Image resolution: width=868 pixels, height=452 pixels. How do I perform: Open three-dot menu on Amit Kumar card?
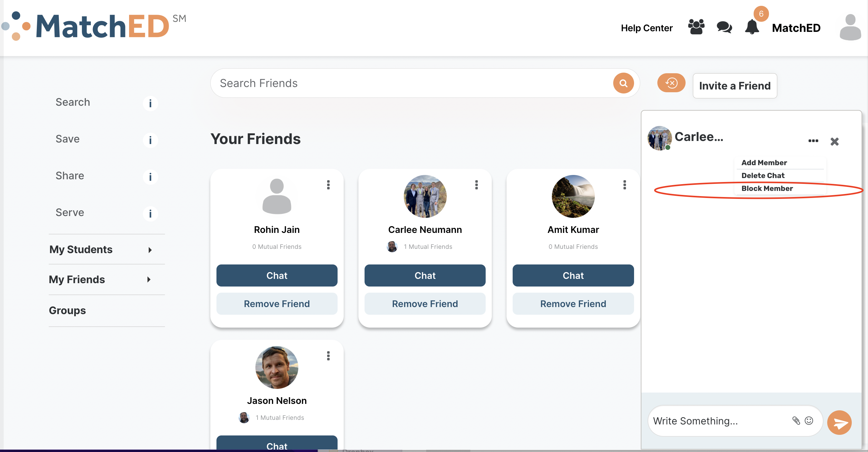tap(625, 185)
